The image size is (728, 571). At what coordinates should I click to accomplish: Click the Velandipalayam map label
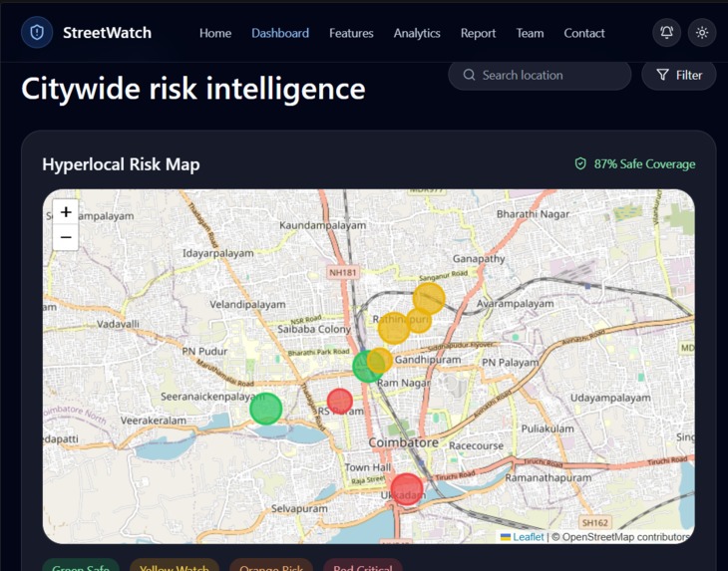tap(247, 305)
